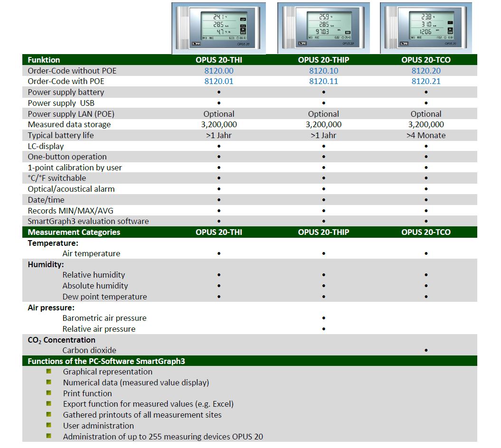Open order code 8120.11 link
The width and height of the screenshot is (501, 448).
[x=324, y=81]
